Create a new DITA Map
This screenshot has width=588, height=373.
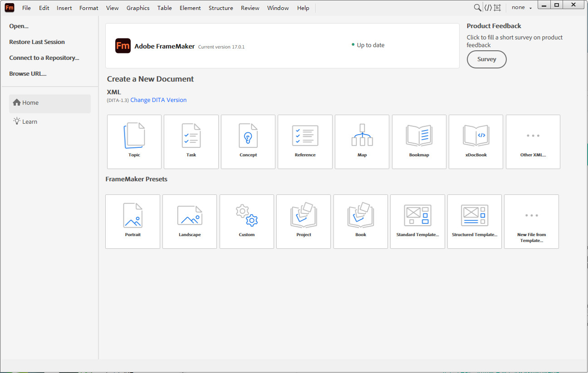click(x=362, y=142)
